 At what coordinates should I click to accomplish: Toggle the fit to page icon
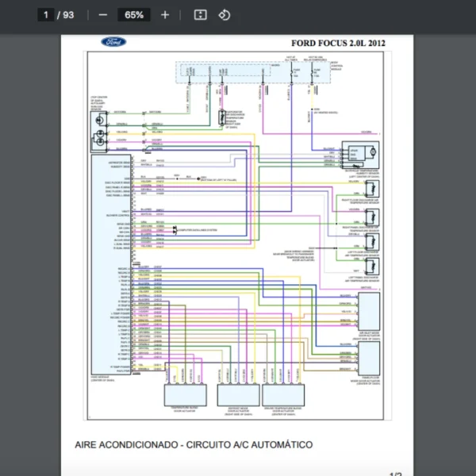(201, 15)
